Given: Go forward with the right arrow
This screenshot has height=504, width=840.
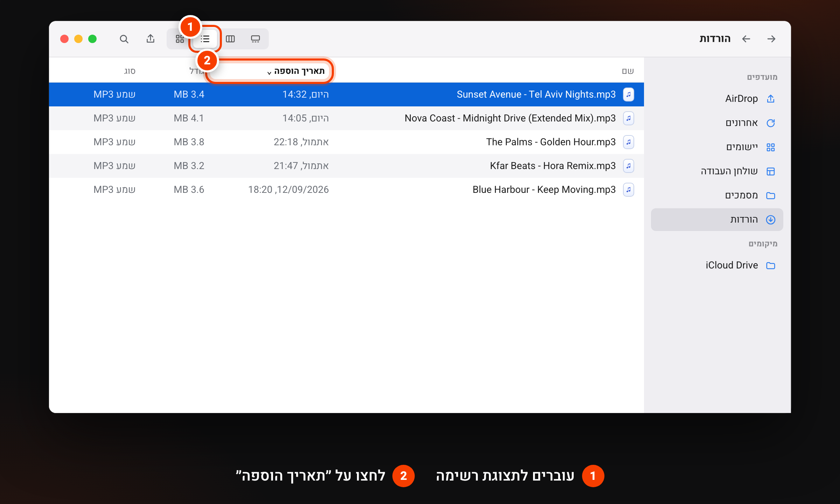Looking at the screenshot, I should point(771,39).
